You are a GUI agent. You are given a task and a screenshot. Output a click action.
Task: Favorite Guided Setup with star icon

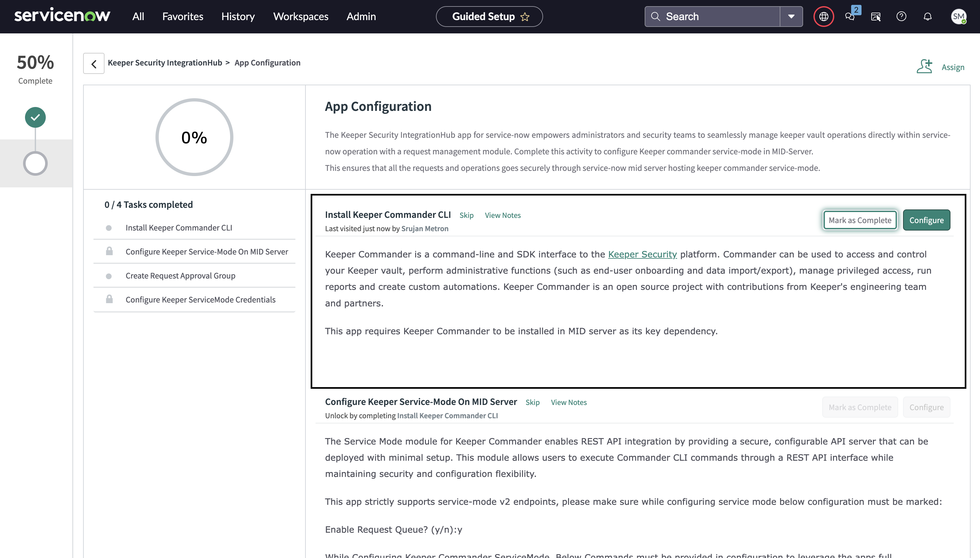coord(525,17)
